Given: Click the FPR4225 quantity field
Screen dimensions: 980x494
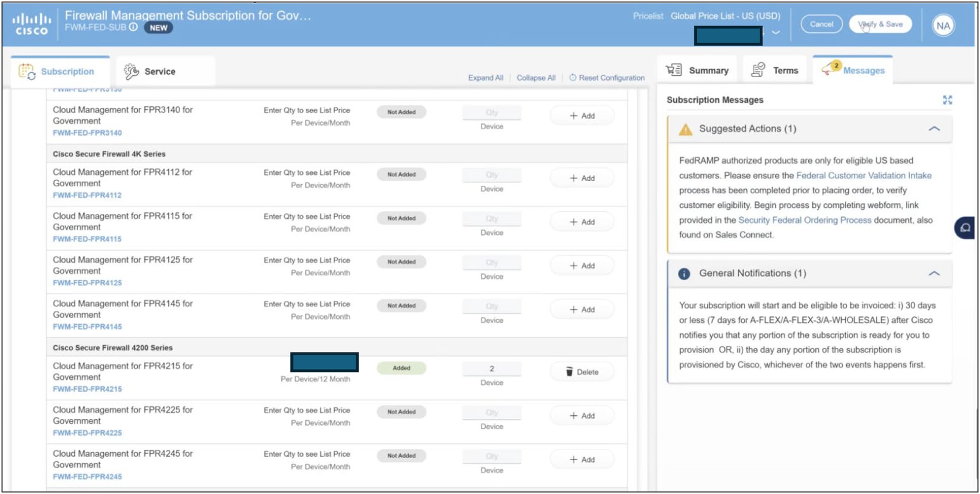Looking at the screenshot, I should [x=492, y=413].
